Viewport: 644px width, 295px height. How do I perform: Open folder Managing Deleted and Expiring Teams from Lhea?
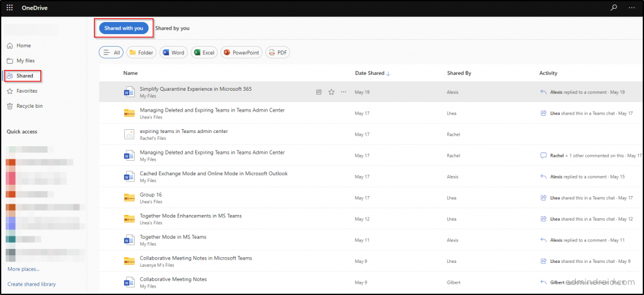[212, 110]
